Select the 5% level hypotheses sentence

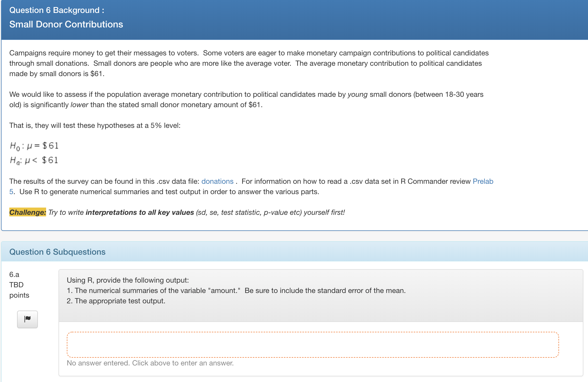click(x=95, y=125)
